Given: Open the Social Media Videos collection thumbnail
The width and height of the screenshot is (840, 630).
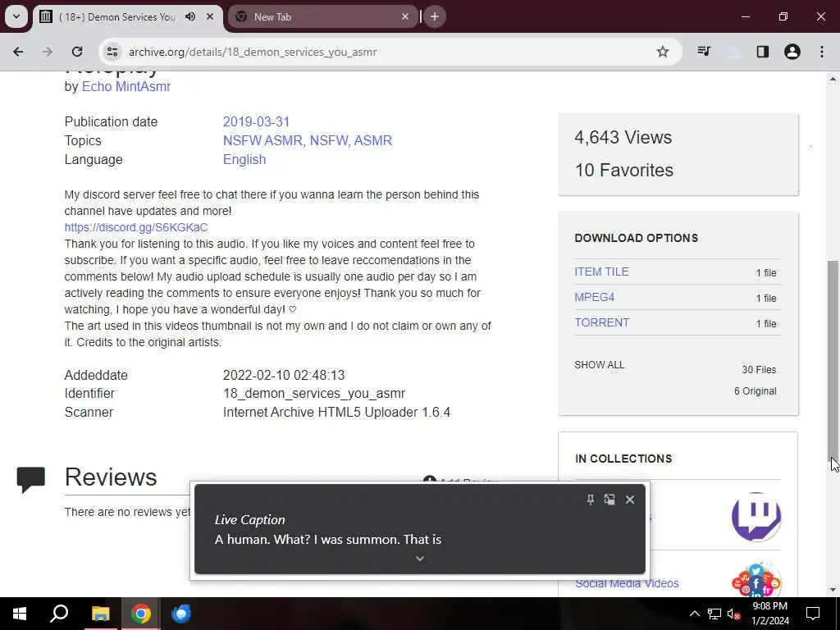Looking at the screenshot, I should 756,581.
